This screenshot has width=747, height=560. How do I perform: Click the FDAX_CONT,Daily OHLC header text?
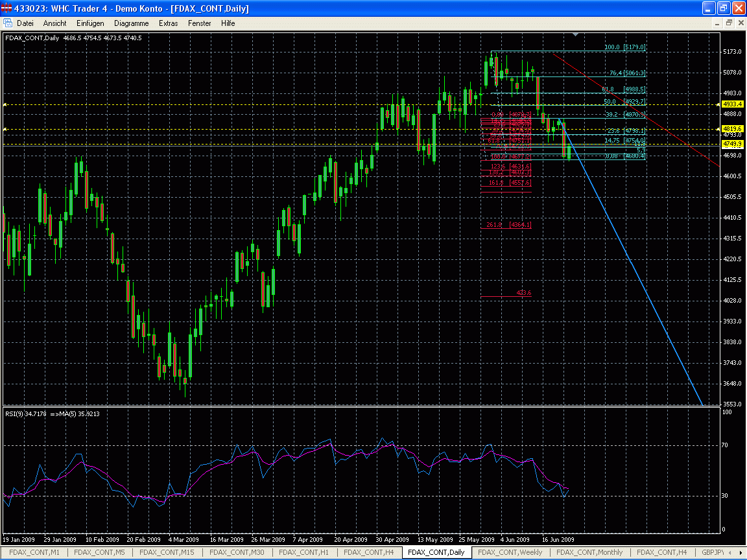coord(73,38)
